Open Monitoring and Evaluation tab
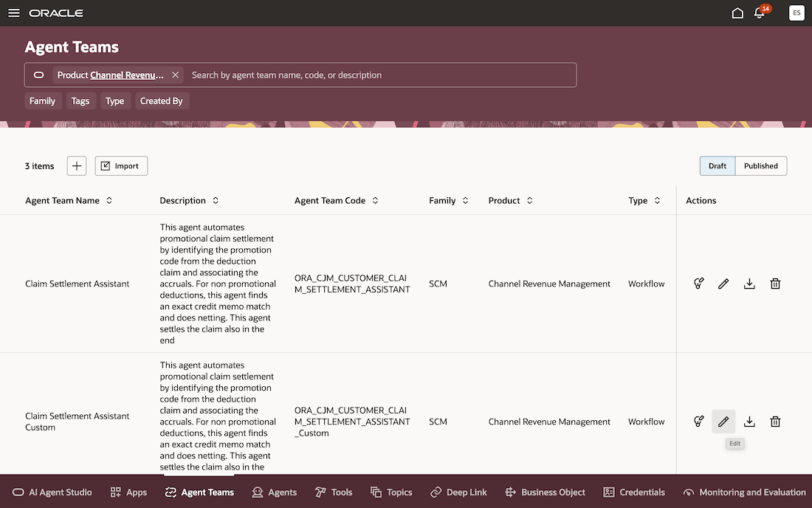812x508 pixels. [744, 492]
